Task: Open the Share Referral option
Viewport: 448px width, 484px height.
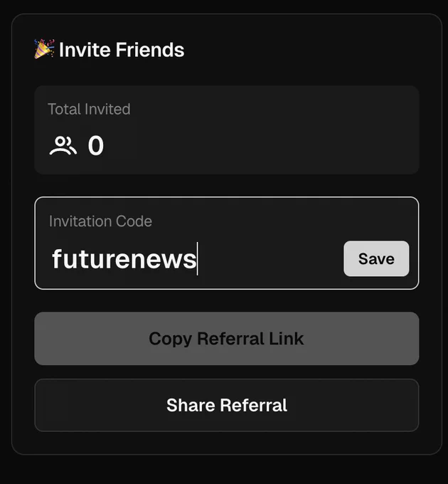Action: (x=227, y=405)
